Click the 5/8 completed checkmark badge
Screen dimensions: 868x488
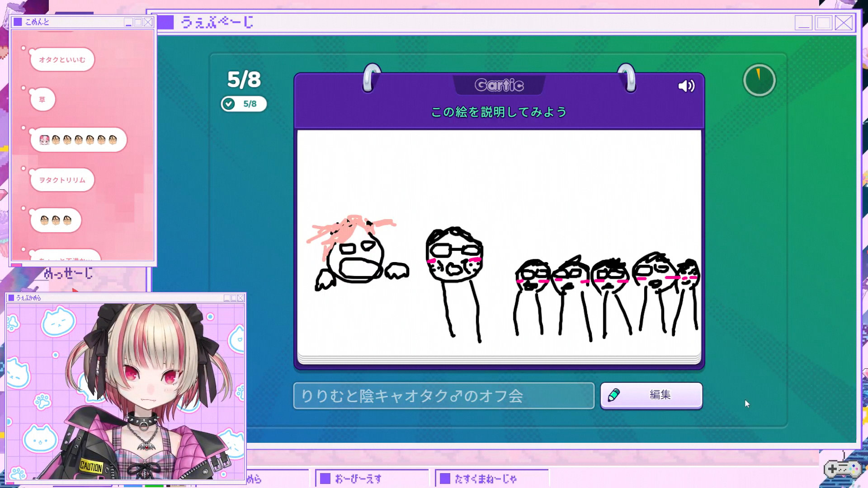[x=244, y=104]
